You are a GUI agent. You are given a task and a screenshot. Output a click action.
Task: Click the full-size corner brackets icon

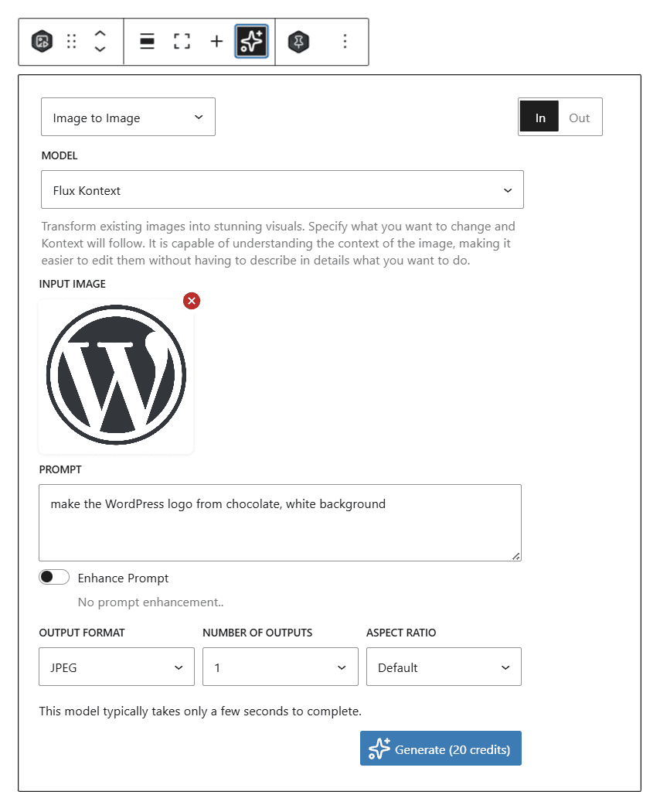[182, 42]
